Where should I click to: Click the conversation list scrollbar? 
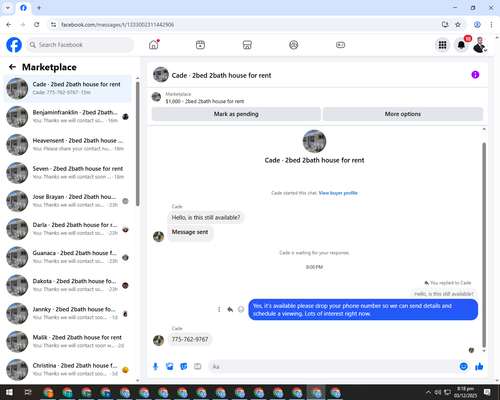tap(137, 143)
